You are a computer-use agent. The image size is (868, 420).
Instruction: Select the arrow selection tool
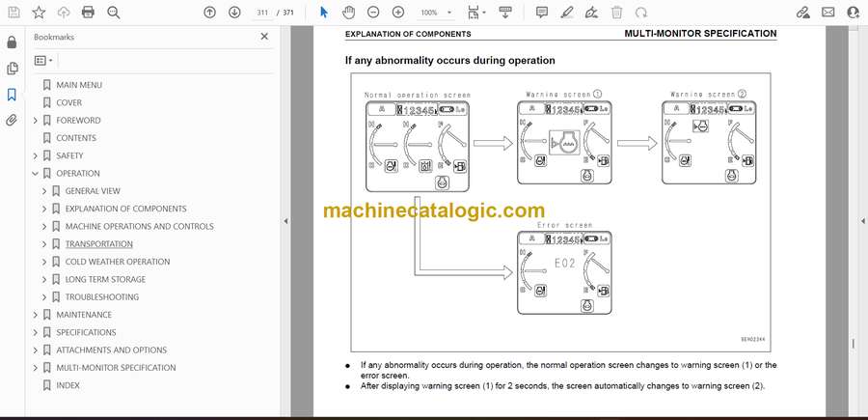pyautogui.click(x=324, y=13)
